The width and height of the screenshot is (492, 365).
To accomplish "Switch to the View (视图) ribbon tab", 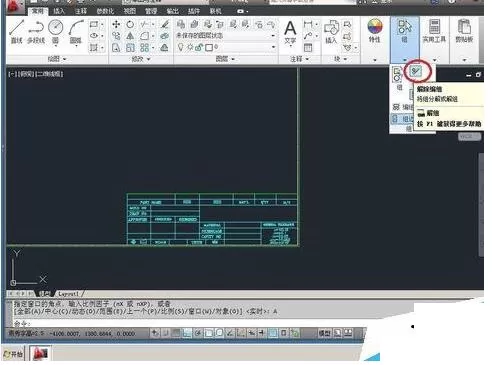I will [130, 11].
